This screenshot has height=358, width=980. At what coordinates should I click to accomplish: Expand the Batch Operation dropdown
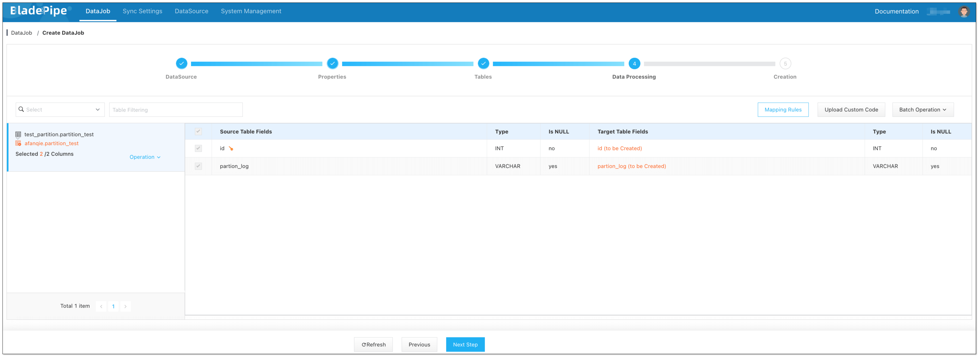coord(923,110)
